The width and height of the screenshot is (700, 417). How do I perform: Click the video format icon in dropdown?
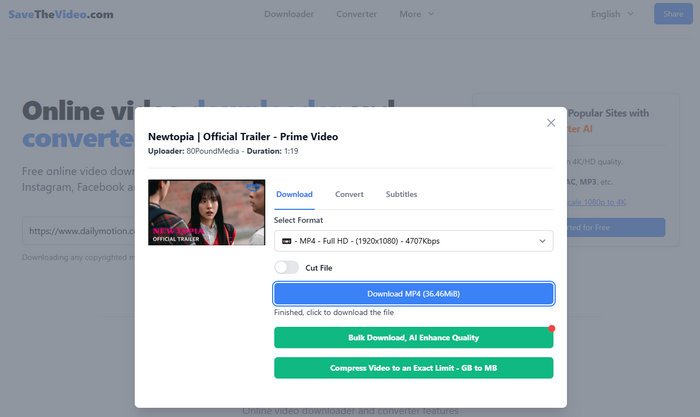287,241
